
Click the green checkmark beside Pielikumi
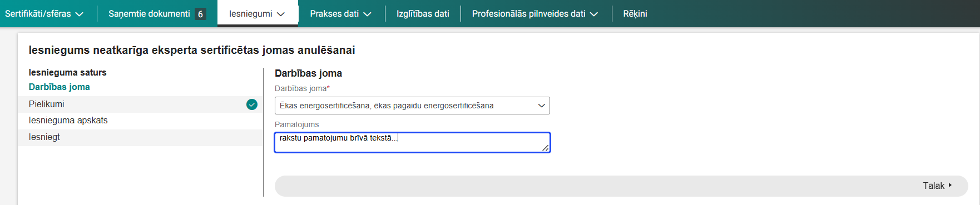pyautogui.click(x=252, y=104)
